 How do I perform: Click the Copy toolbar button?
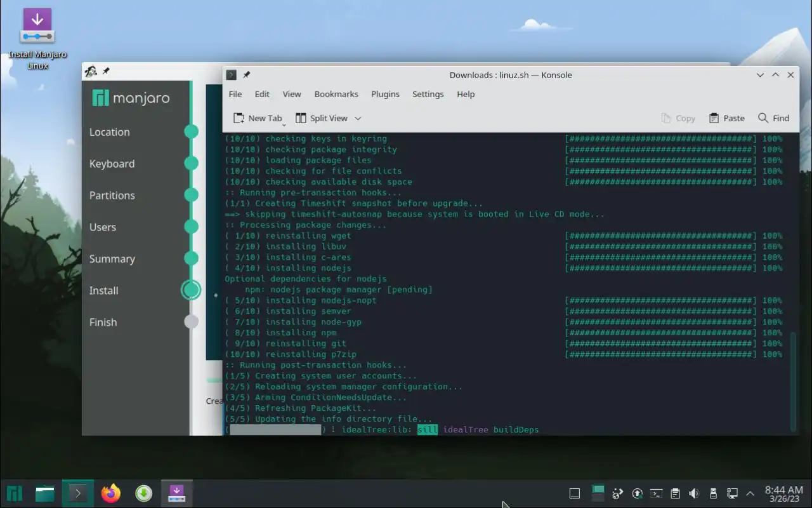click(x=678, y=118)
